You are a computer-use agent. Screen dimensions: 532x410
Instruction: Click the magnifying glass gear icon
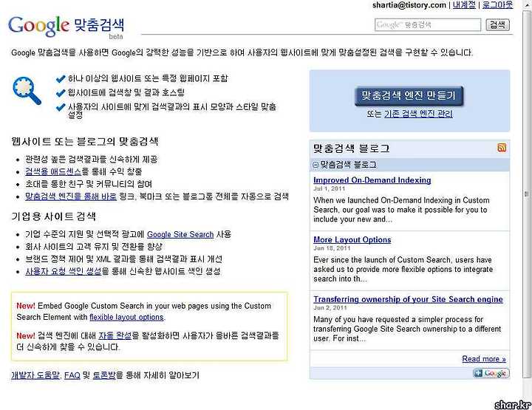[27, 91]
